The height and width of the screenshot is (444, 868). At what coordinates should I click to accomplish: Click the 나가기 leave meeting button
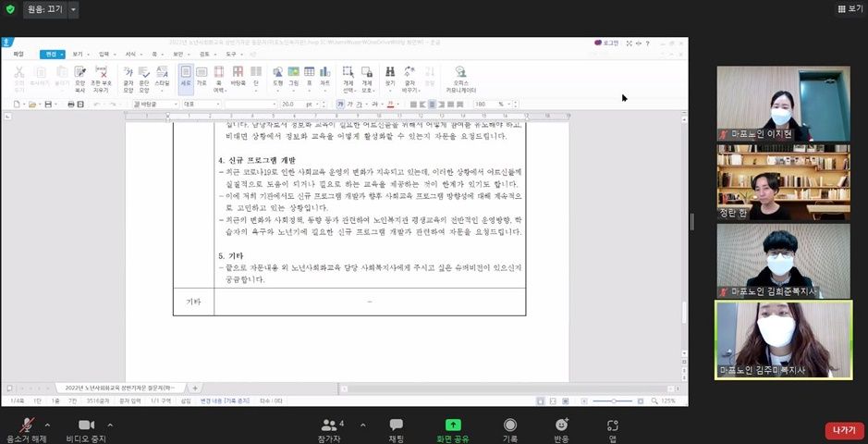844,430
